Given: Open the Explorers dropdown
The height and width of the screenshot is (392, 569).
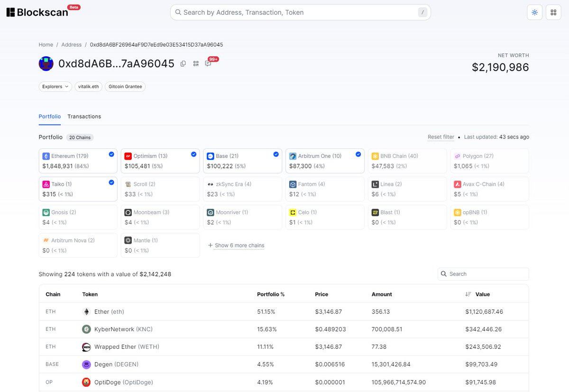Looking at the screenshot, I should [55, 87].
